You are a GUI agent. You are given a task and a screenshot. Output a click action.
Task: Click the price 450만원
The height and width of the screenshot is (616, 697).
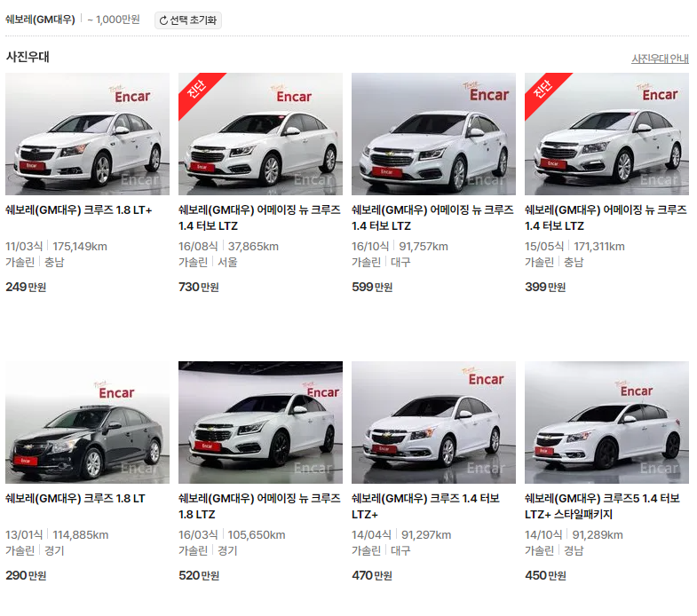click(545, 575)
